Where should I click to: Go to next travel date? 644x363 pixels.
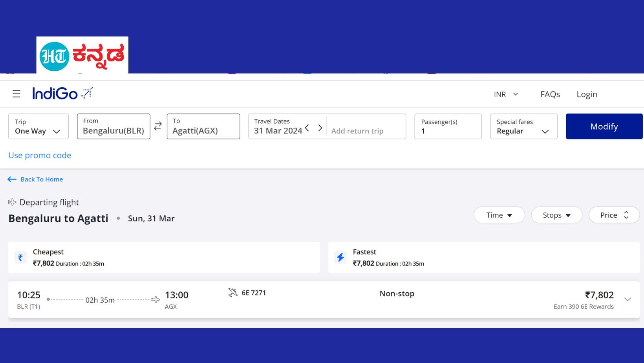[x=320, y=128]
